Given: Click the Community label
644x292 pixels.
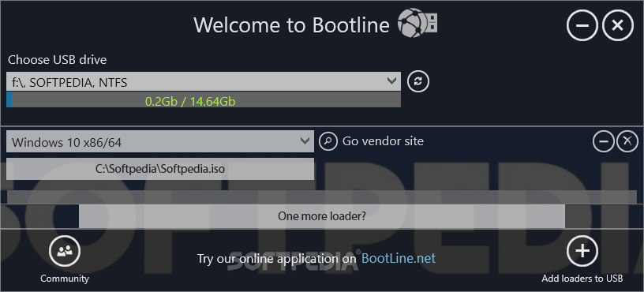Looking at the screenshot, I should pos(65,279).
